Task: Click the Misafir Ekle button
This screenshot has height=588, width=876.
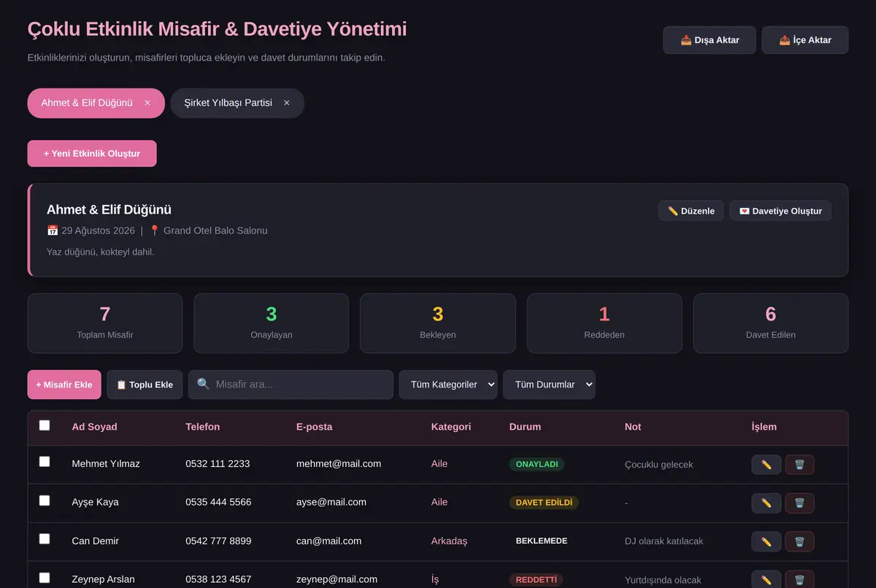Action: pos(64,384)
